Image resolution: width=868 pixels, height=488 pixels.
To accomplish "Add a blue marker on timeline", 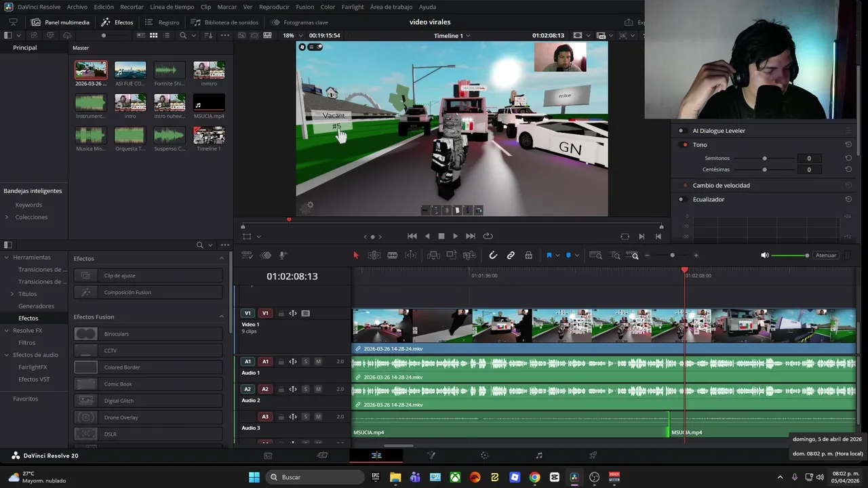I will coord(568,256).
